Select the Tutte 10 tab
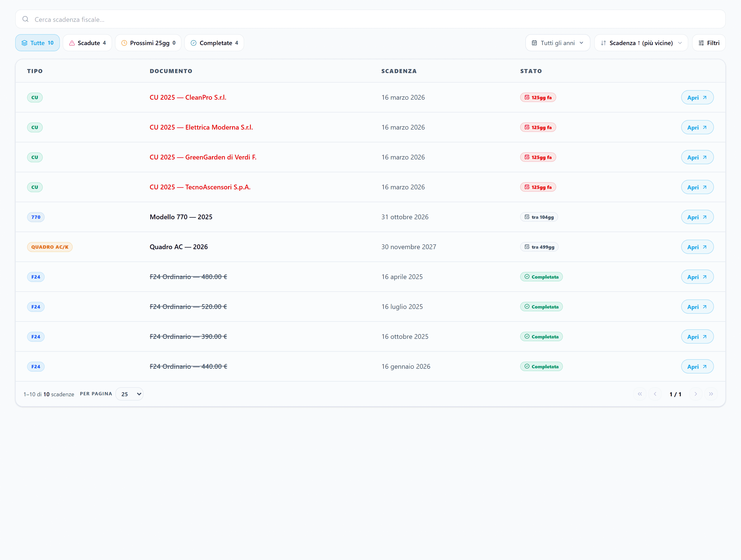 (38, 43)
